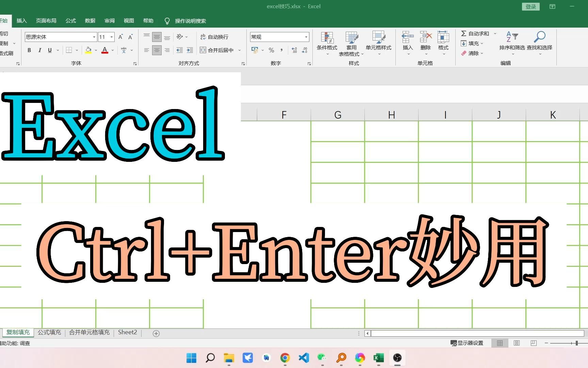Toggle right text alignment
588x368 pixels.
coord(167,50)
